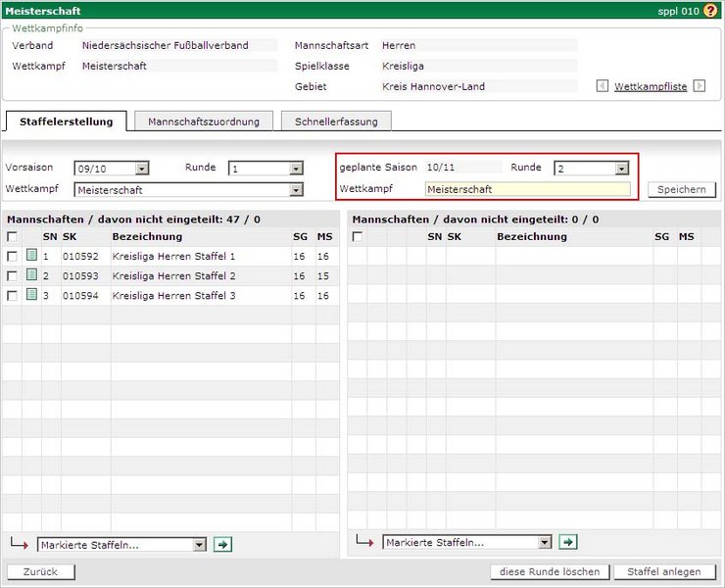The image size is (725, 588).
Task: Switch to the Mannschaftszuordnung tab
Action: (204, 122)
